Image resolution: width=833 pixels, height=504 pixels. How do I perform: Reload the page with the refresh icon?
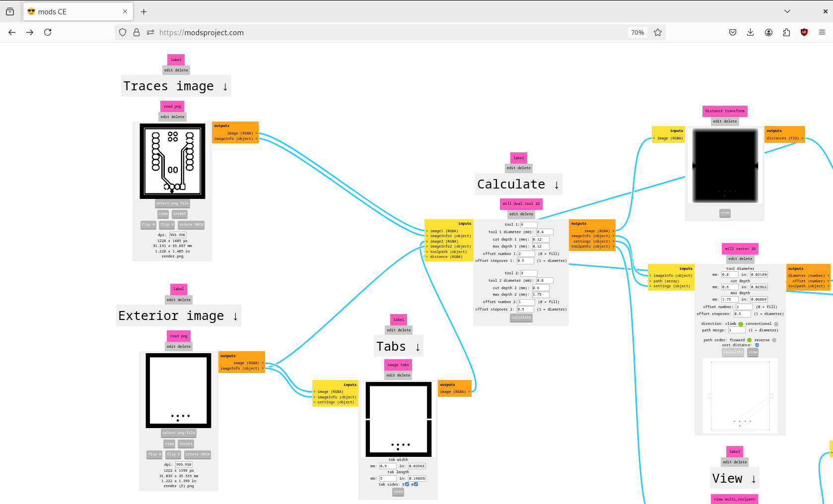(x=48, y=32)
